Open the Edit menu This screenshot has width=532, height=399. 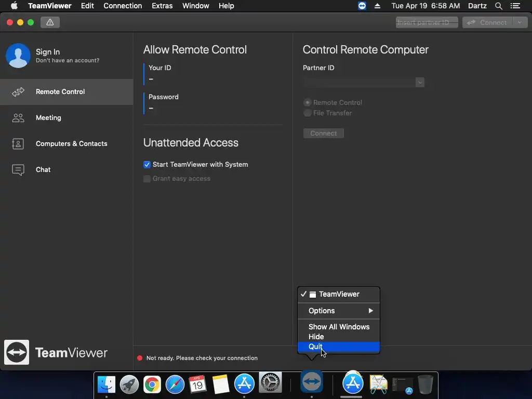(x=87, y=6)
